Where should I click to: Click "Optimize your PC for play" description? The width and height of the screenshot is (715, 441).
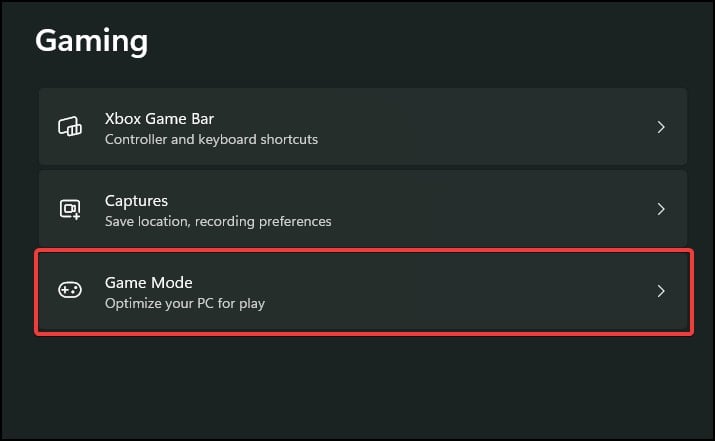(x=185, y=303)
